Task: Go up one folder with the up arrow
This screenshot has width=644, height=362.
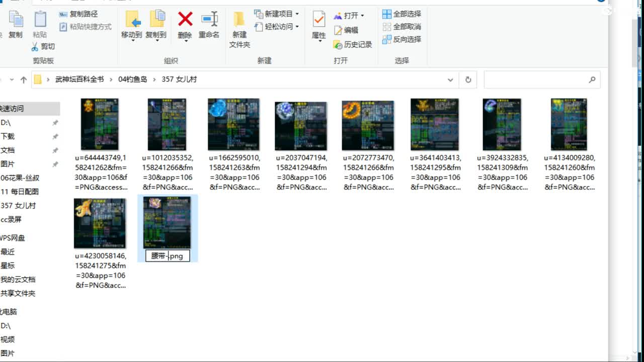Action: click(24, 79)
